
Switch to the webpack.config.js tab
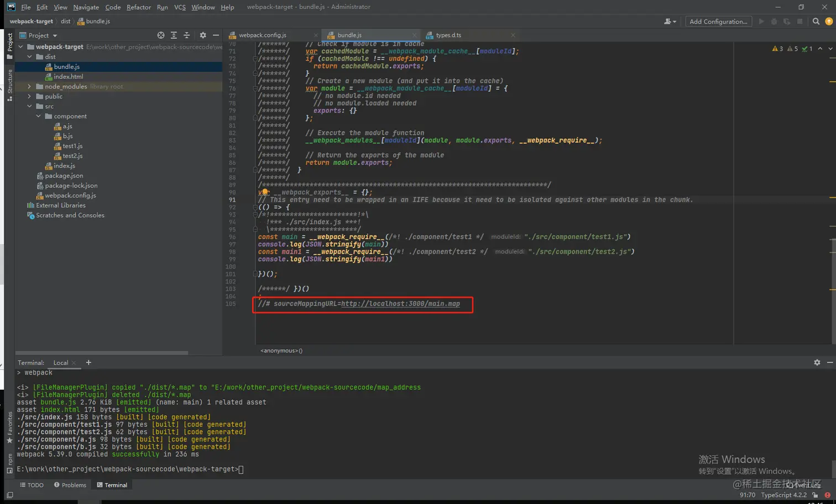coord(263,35)
